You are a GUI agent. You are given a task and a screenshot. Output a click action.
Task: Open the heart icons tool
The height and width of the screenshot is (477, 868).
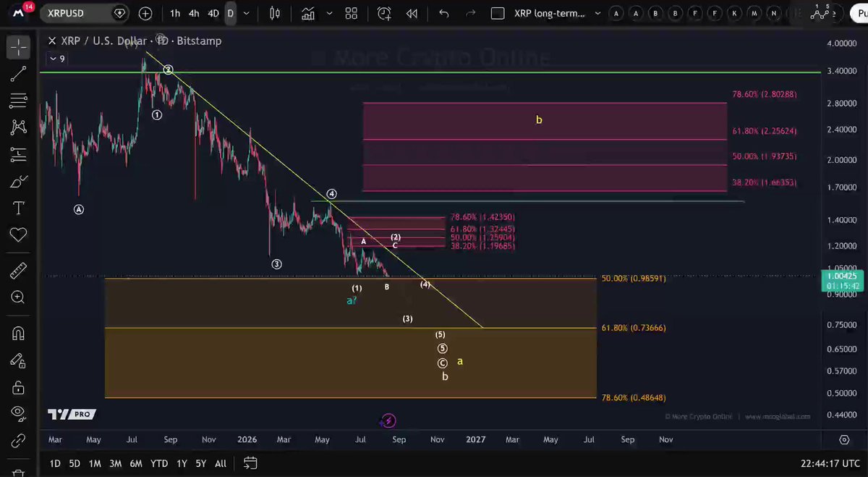click(18, 235)
